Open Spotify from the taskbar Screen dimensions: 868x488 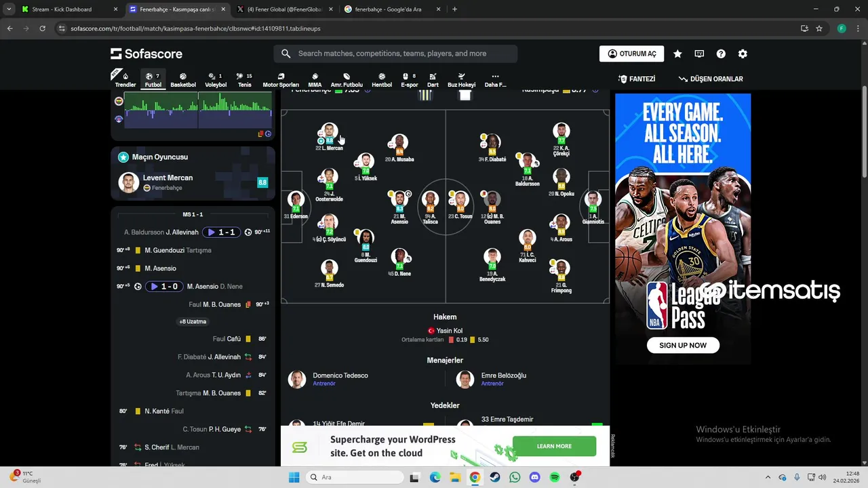click(x=555, y=477)
